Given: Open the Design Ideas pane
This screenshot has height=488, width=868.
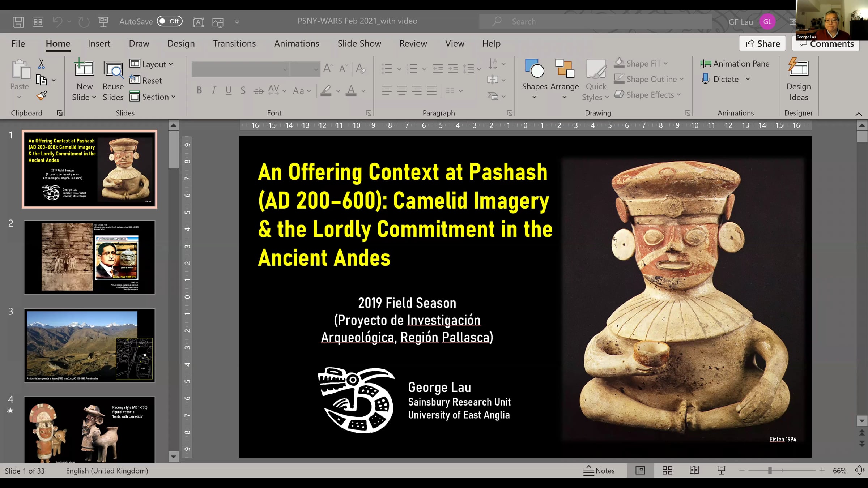Looking at the screenshot, I should tap(799, 80).
